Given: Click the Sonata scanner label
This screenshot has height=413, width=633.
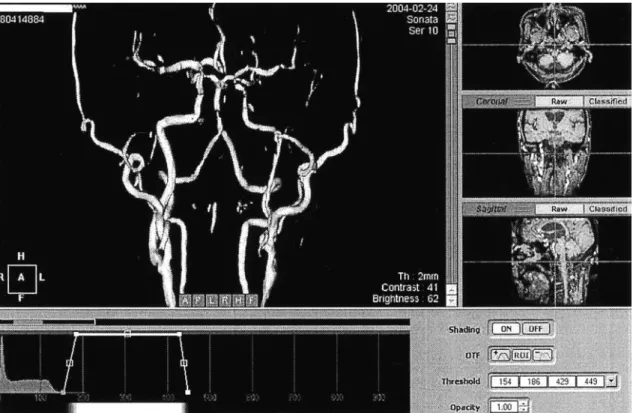Looking at the screenshot, I should click(422, 19).
